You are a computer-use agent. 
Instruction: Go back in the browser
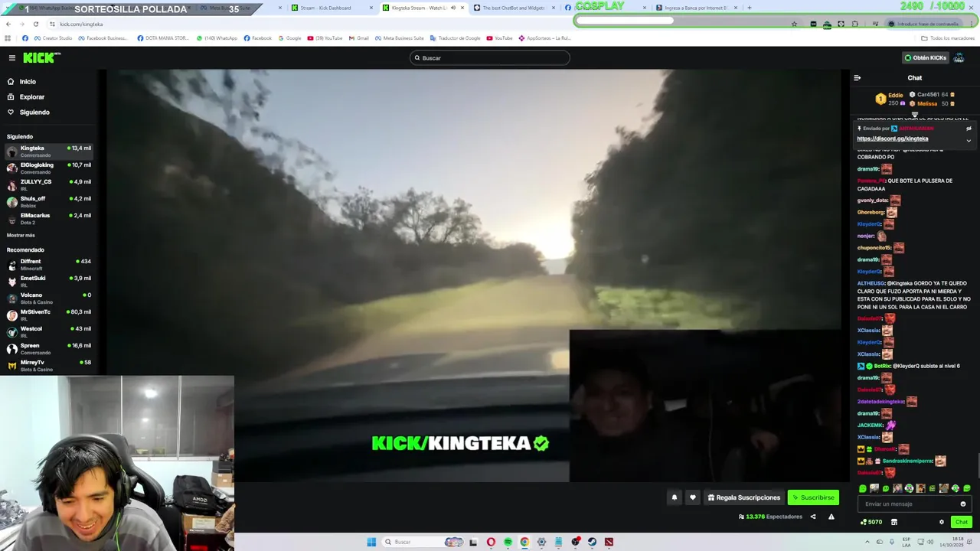tap(8, 24)
